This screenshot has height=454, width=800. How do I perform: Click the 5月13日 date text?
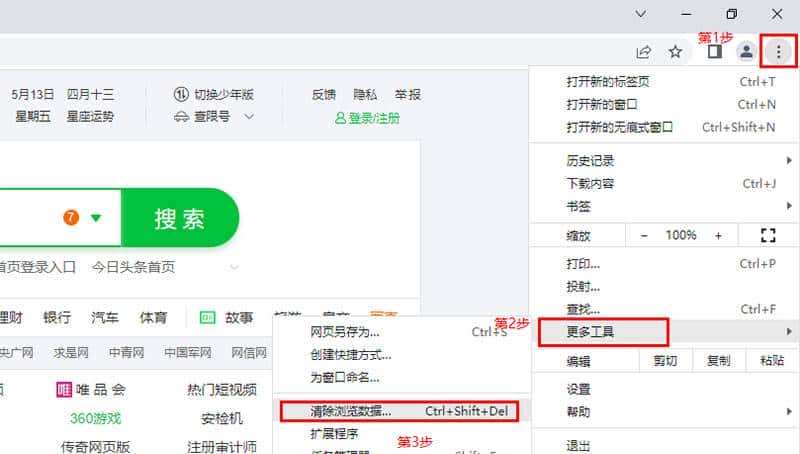[x=33, y=94]
